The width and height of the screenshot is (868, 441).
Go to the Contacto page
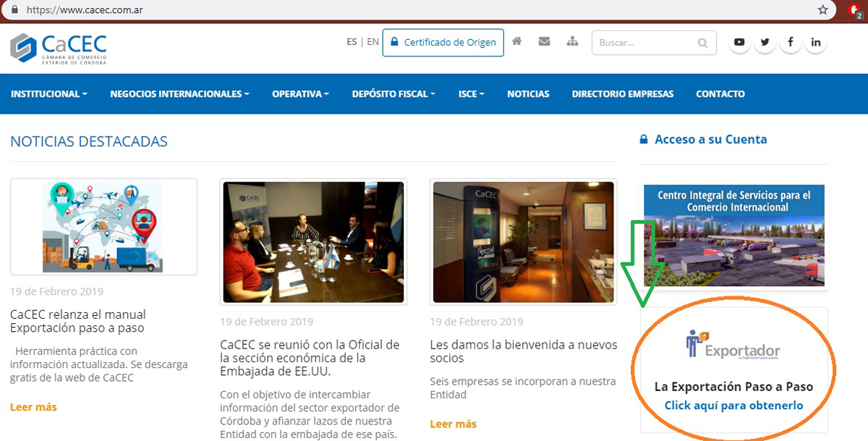[x=720, y=94]
